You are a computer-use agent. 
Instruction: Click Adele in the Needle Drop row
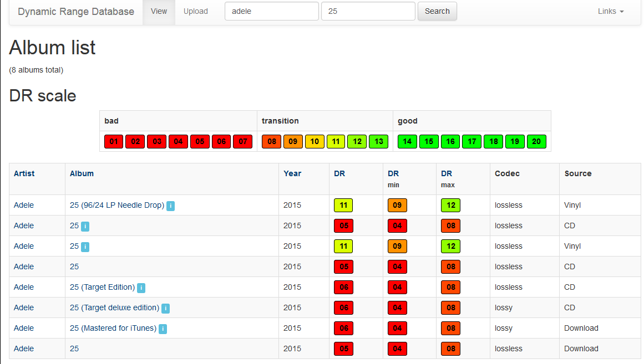click(24, 205)
